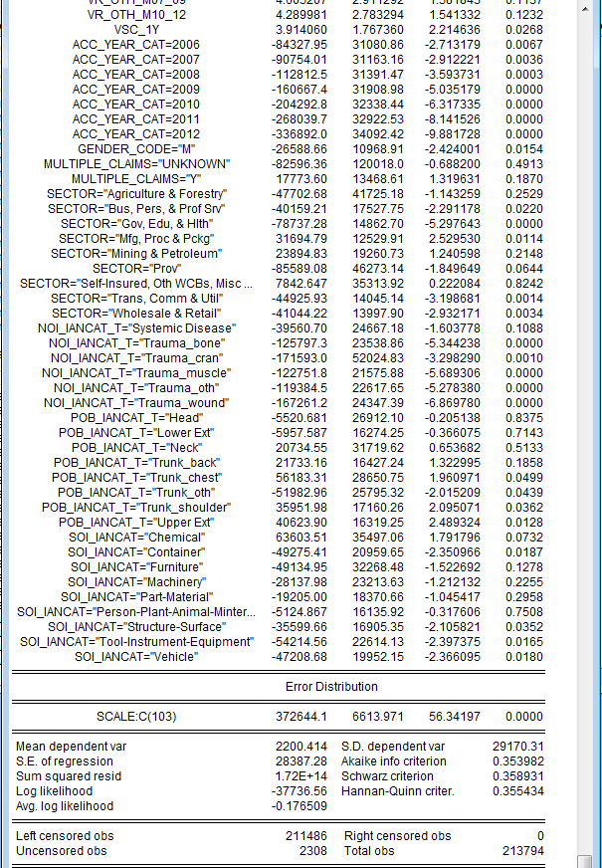Select Left censored obs value 211486
The image size is (602, 868).
306,836
